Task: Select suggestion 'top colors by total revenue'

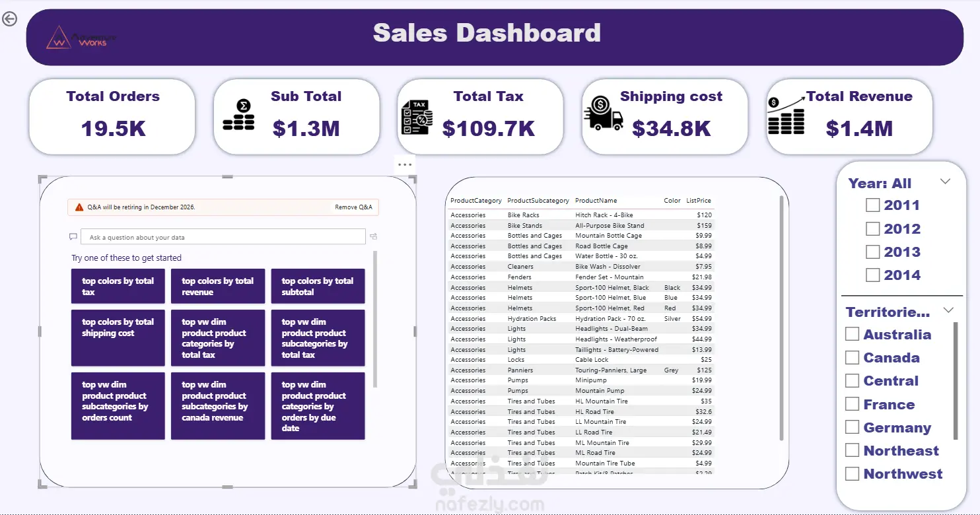Action: click(x=218, y=287)
